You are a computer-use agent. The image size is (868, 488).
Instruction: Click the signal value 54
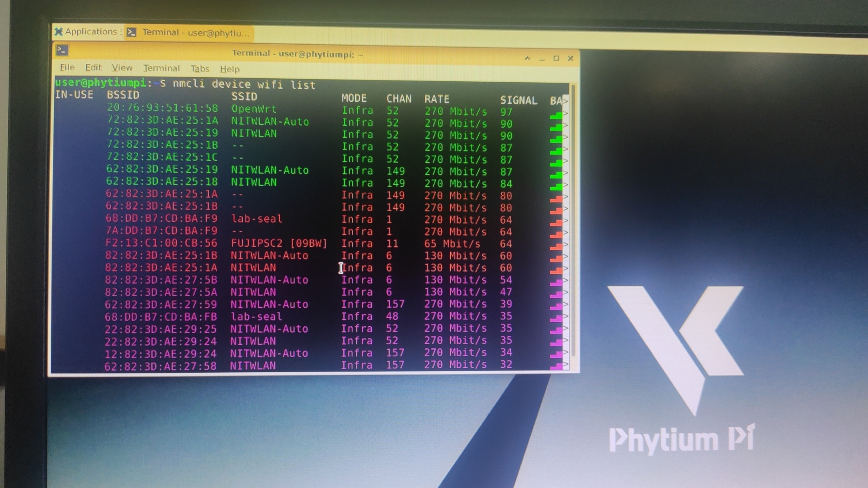pyautogui.click(x=506, y=280)
